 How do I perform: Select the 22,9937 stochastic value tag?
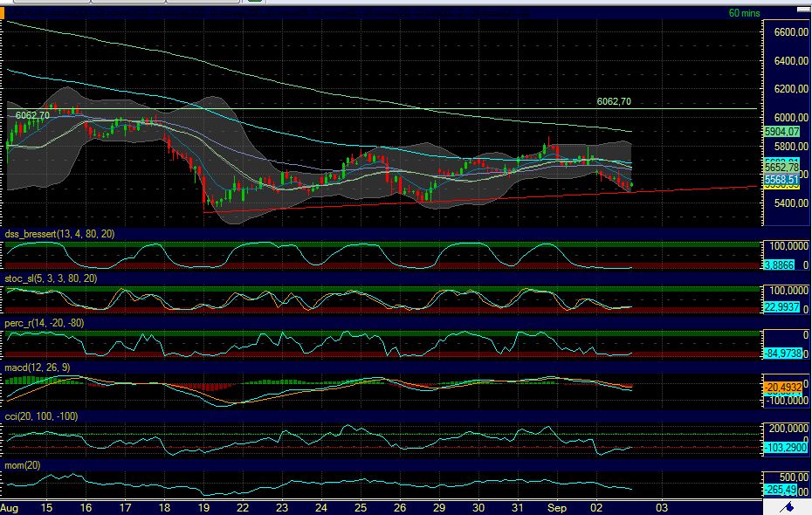click(x=781, y=306)
